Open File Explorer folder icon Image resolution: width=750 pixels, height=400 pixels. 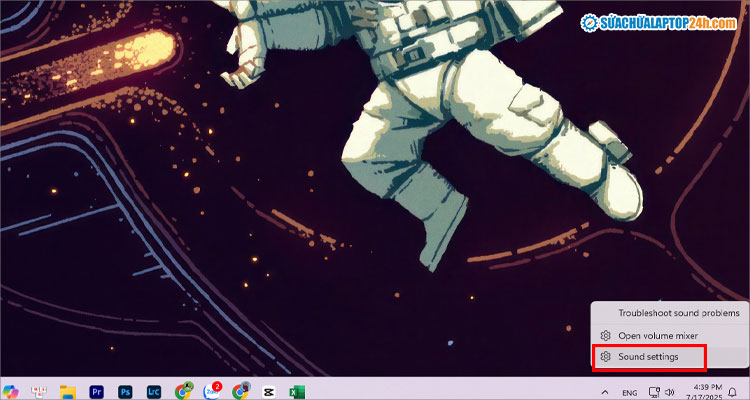(x=68, y=391)
